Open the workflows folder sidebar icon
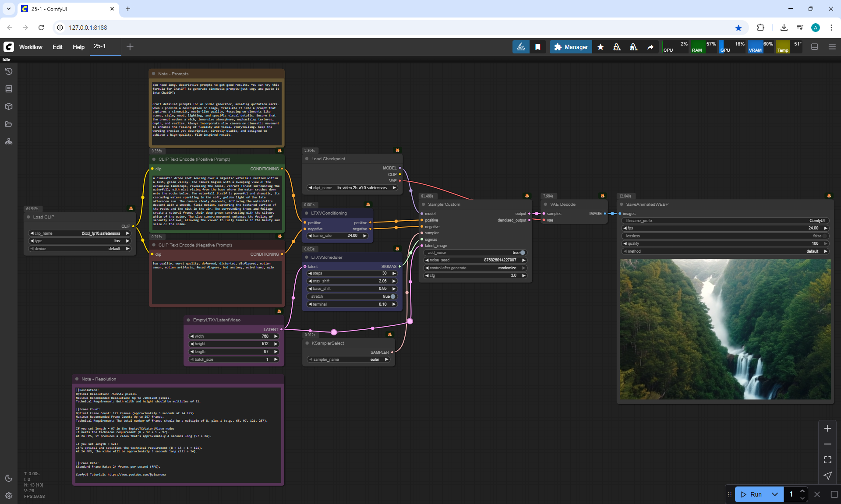841x504 pixels. coord(8,124)
